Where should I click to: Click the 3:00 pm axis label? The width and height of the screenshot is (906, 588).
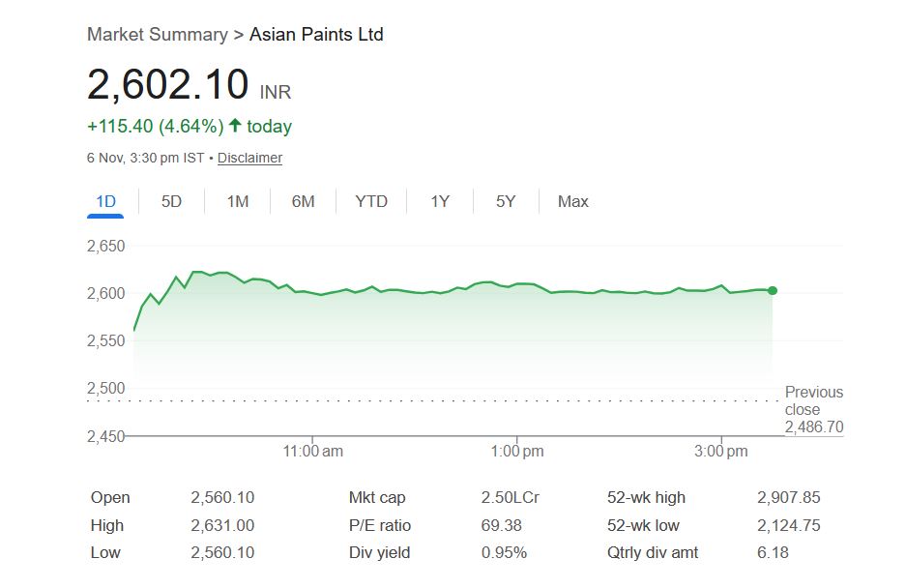click(721, 451)
